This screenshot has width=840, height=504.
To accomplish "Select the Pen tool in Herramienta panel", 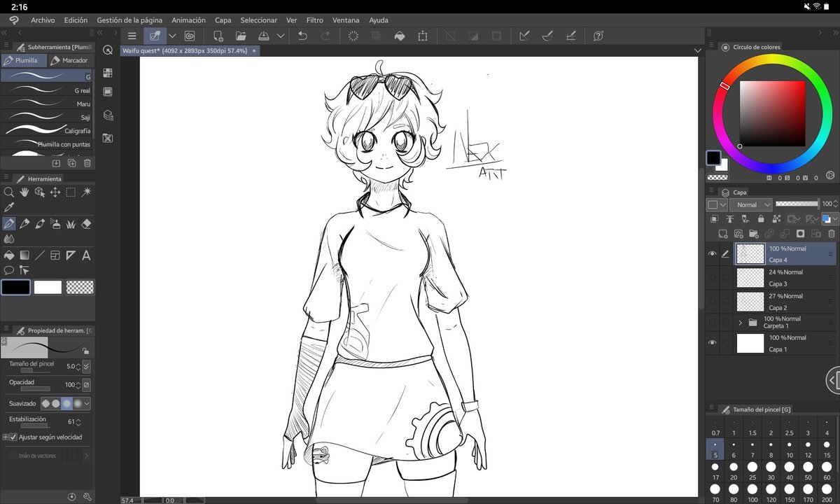I will pos(8,224).
